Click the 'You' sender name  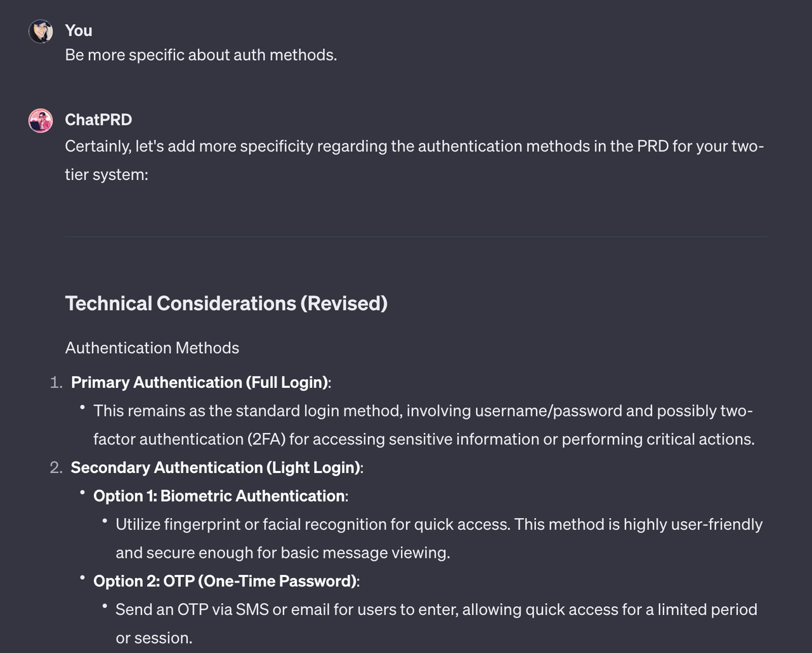(x=79, y=30)
